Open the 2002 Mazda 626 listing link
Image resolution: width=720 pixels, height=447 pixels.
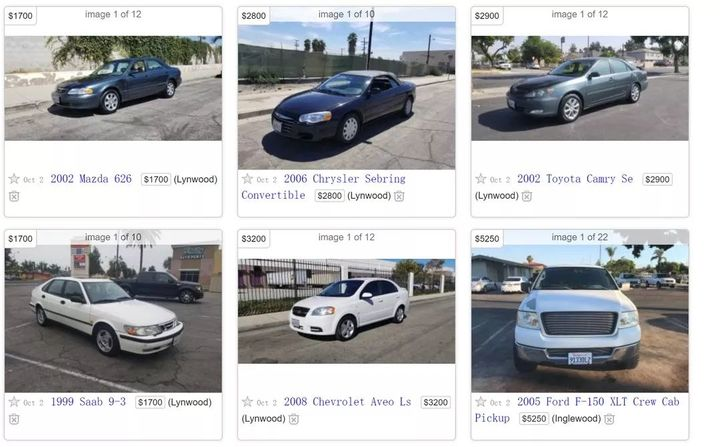[91, 179]
